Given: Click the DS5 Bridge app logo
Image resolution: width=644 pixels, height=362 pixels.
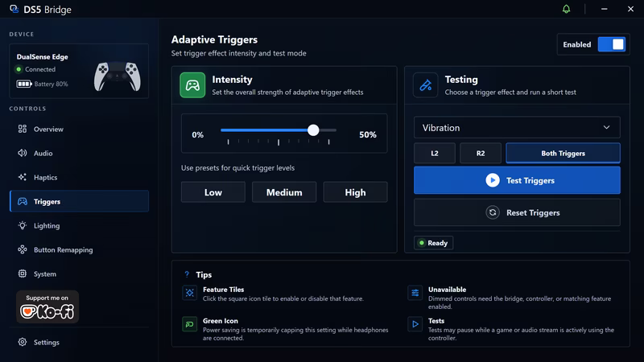Looking at the screenshot, I should [14, 9].
